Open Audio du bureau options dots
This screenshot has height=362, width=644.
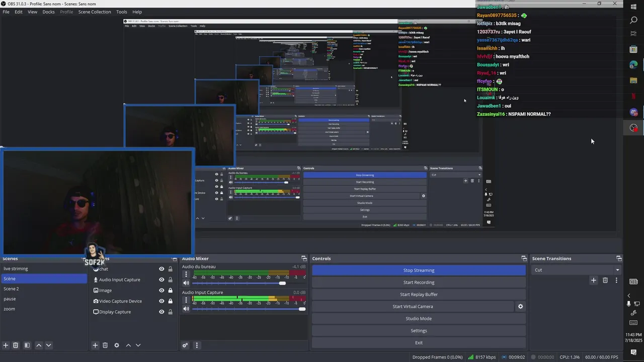(186, 275)
